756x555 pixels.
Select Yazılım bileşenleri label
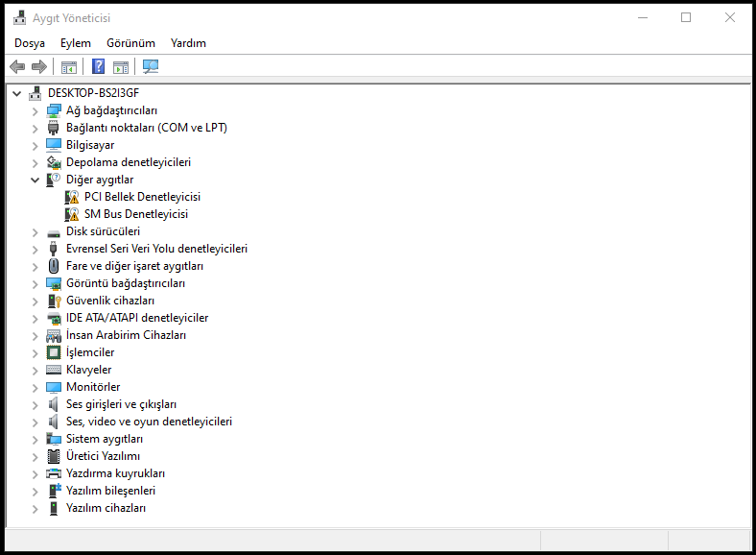click(111, 491)
